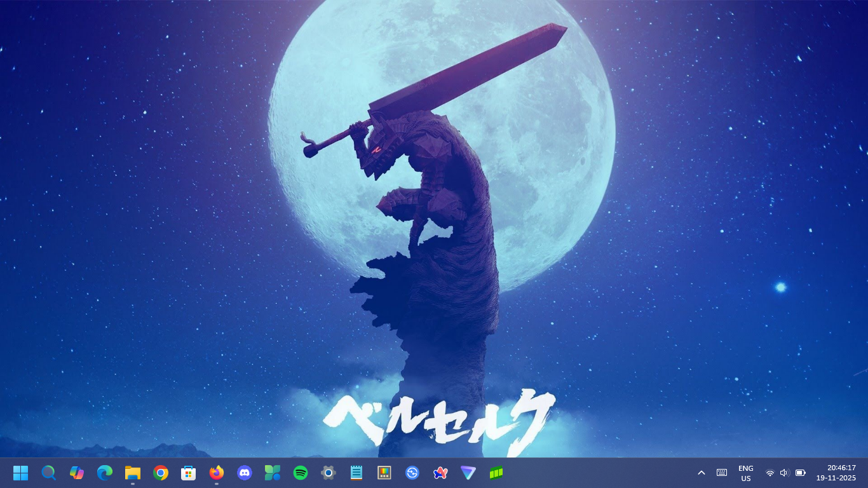Open the ENG US language switcher
868x488 pixels.
[x=746, y=473]
